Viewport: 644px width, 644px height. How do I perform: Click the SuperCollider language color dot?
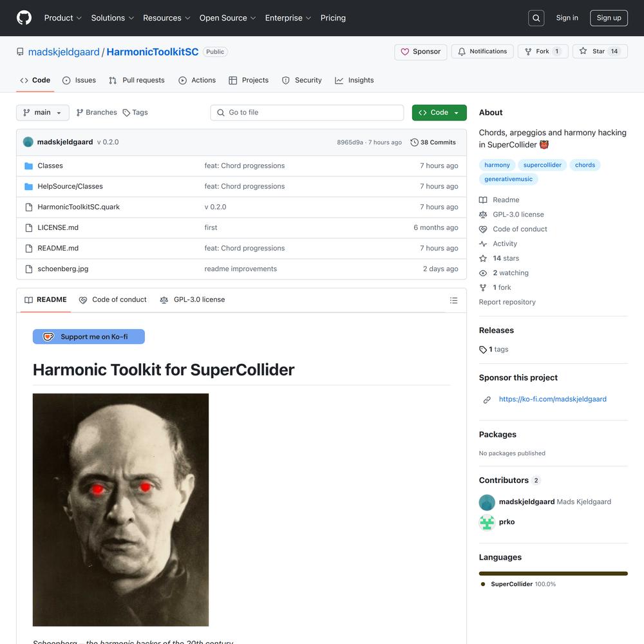(x=483, y=584)
